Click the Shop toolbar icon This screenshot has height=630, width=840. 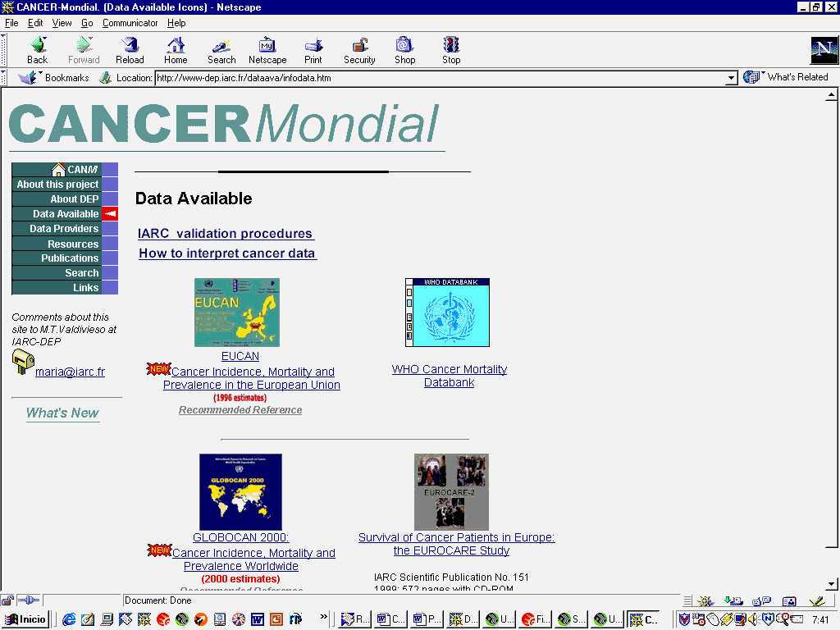(x=404, y=46)
